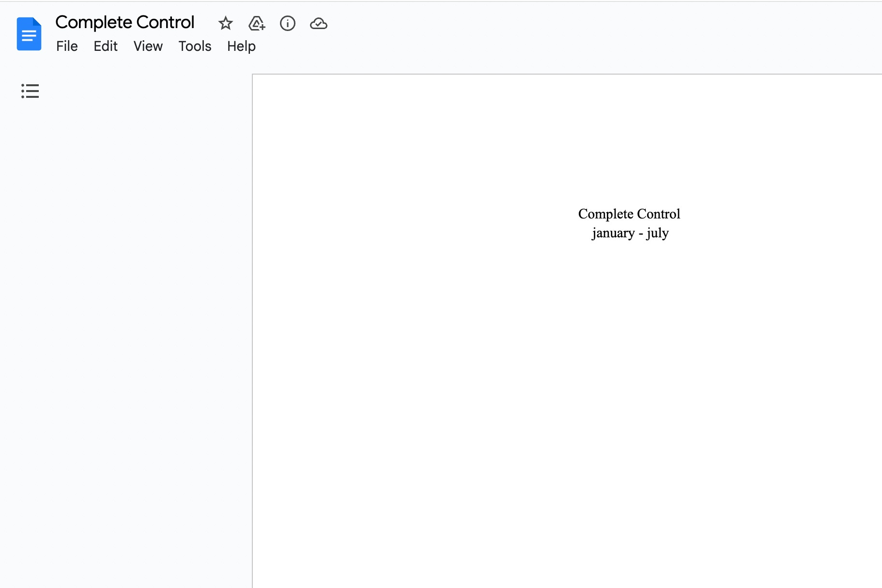Add shortcut to Drive icon
The height and width of the screenshot is (588, 882).
[x=257, y=23]
